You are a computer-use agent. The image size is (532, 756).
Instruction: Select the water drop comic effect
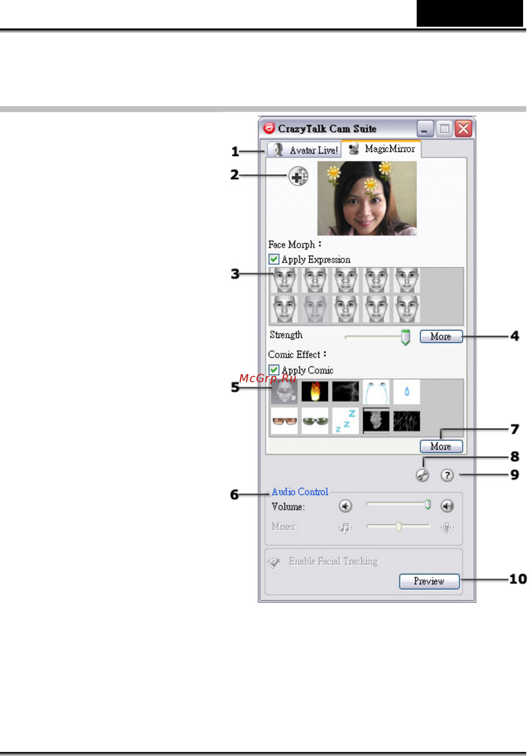coord(407,392)
